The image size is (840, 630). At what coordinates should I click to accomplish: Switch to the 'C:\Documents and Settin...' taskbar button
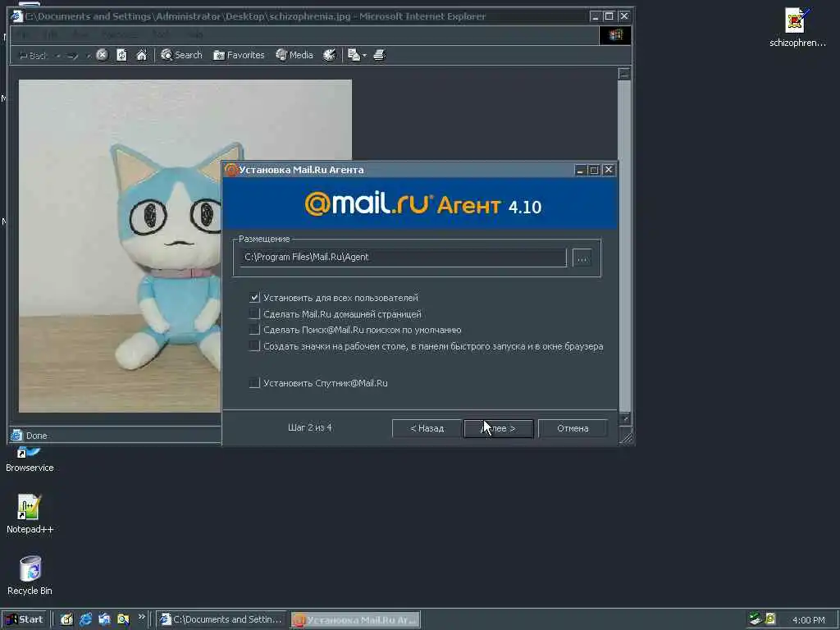click(x=221, y=619)
